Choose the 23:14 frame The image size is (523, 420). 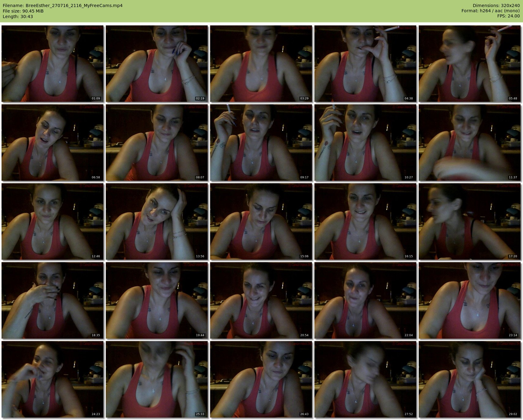click(470, 300)
